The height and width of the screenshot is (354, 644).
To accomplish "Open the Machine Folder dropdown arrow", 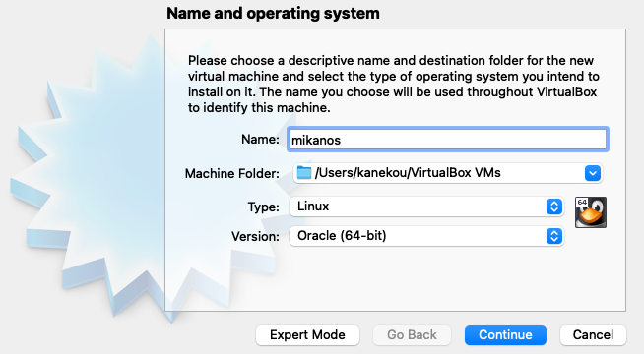I will 593,173.
